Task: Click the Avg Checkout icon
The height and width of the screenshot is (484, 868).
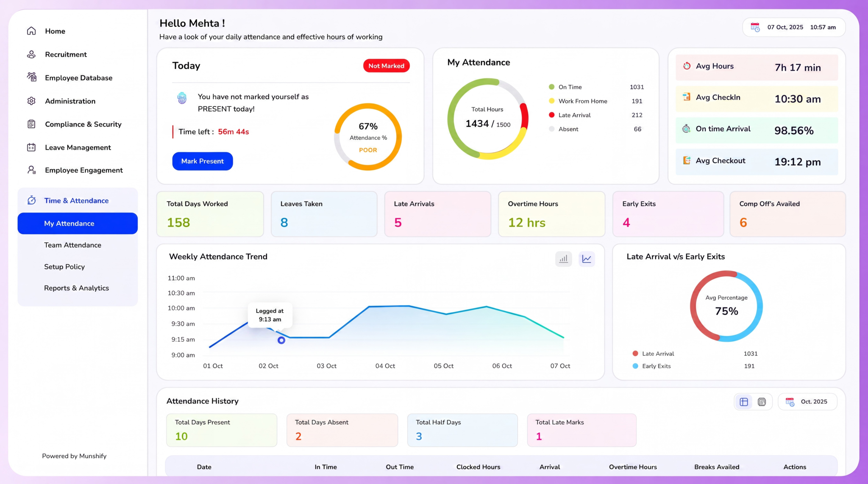Action: 687,160
